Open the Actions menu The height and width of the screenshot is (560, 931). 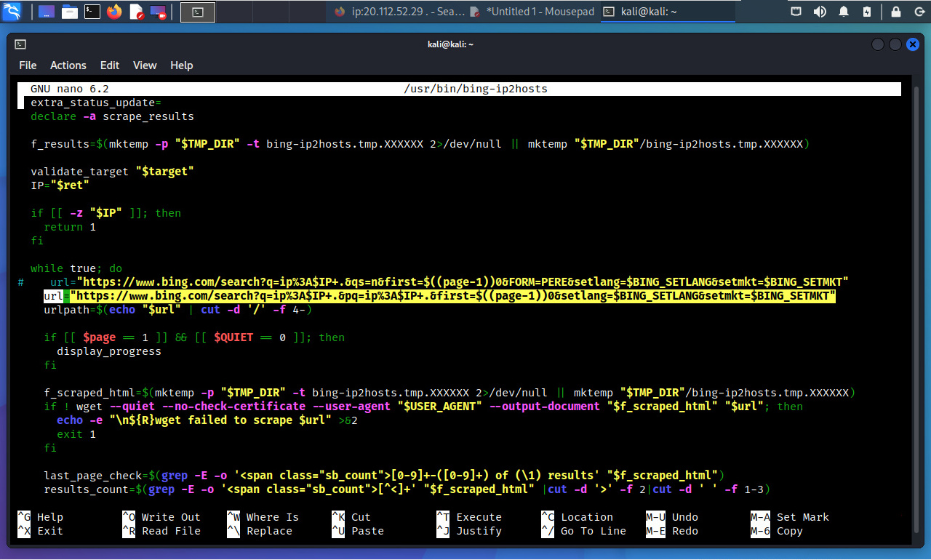68,65
